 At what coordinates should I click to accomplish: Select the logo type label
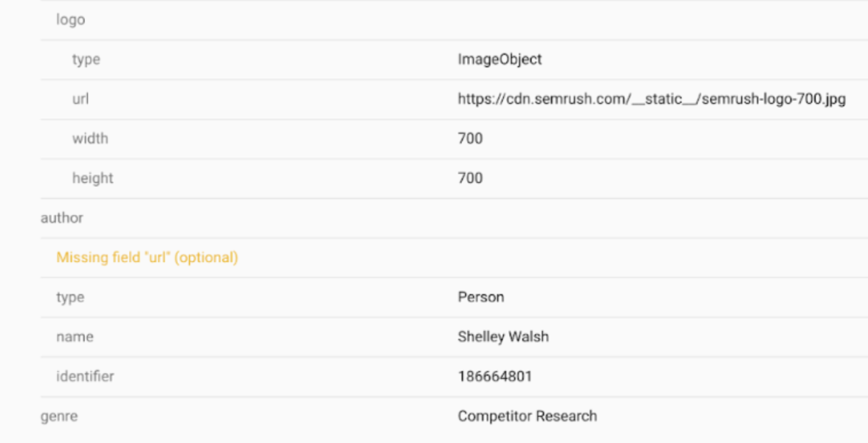point(86,60)
